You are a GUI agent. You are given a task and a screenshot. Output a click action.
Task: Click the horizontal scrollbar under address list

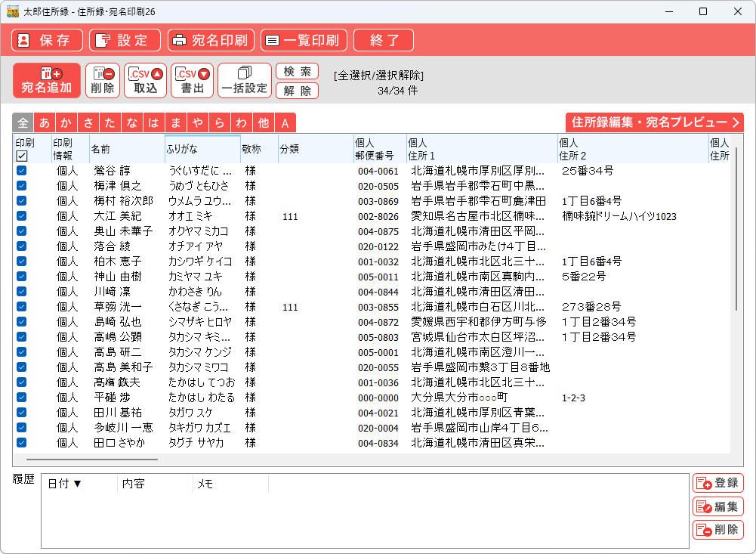(x=92, y=459)
